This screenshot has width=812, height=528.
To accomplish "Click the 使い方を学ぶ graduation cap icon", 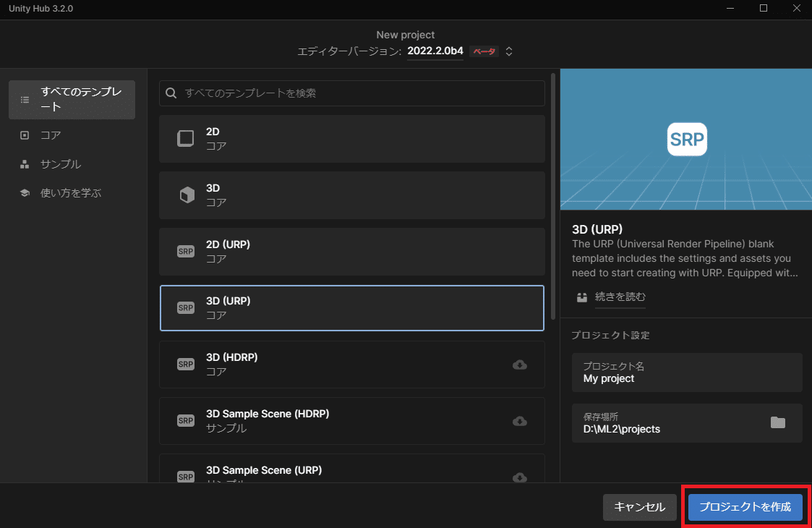I will pyautogui.click(x=24, y=193).
